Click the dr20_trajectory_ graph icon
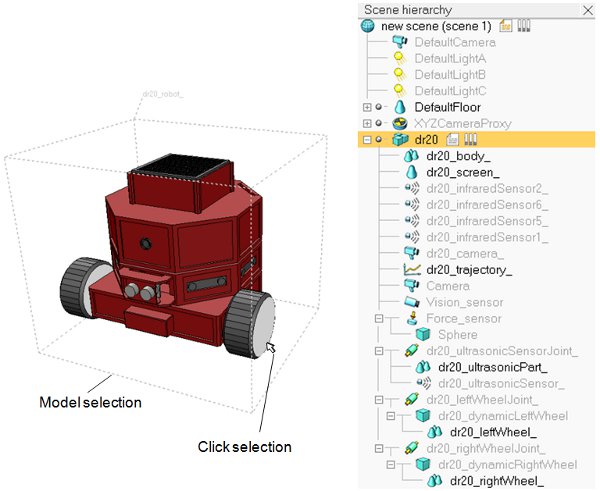This screenshot has width=600, height=491. click(x=412, y=270)
